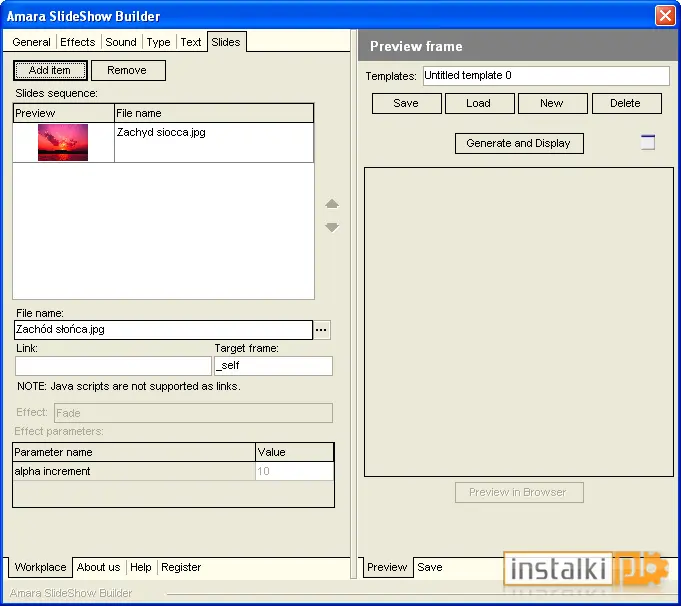The width and height of the screenshot is (681, 606).
Task: Open the Text tab
Action: click(x=191, y=42)
